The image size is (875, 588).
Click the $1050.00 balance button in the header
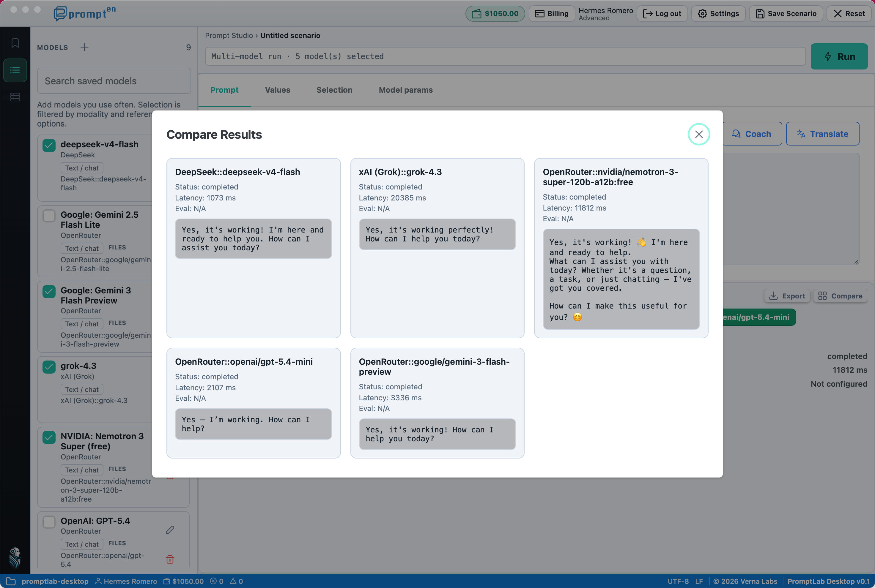click(495, 14)
